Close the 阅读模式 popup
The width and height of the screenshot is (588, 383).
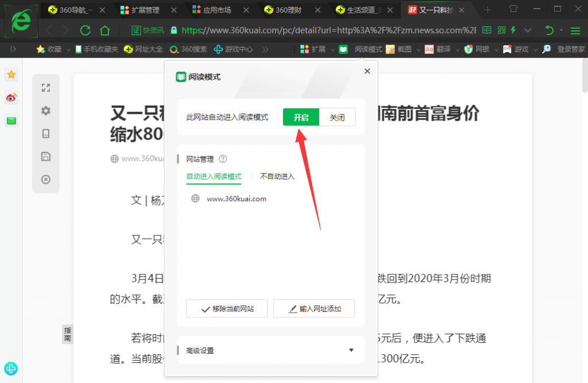367,71
